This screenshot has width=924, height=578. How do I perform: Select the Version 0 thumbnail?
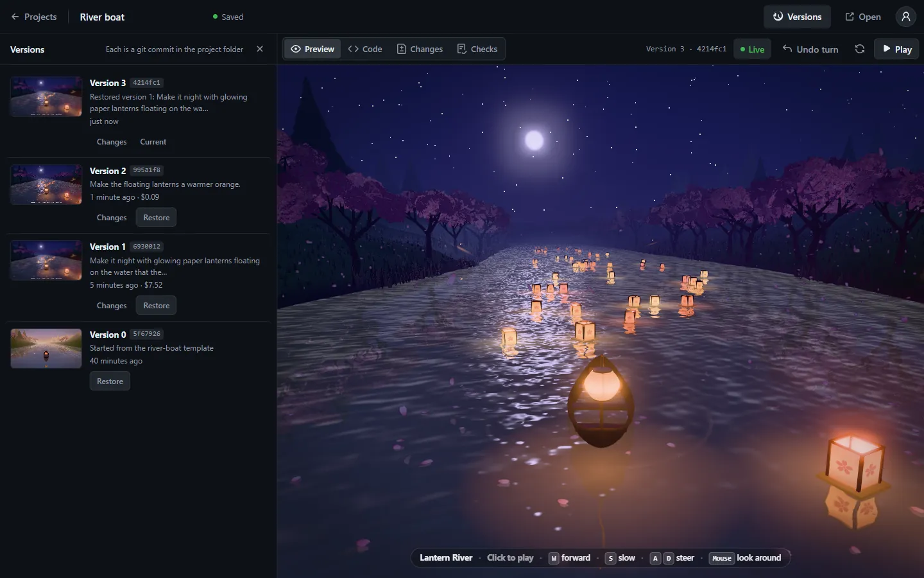(46, 348)
